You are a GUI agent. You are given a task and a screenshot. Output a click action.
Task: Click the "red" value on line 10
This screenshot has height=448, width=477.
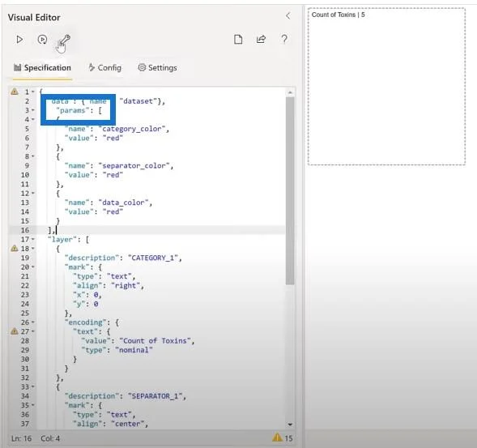[x=113, y=175]
